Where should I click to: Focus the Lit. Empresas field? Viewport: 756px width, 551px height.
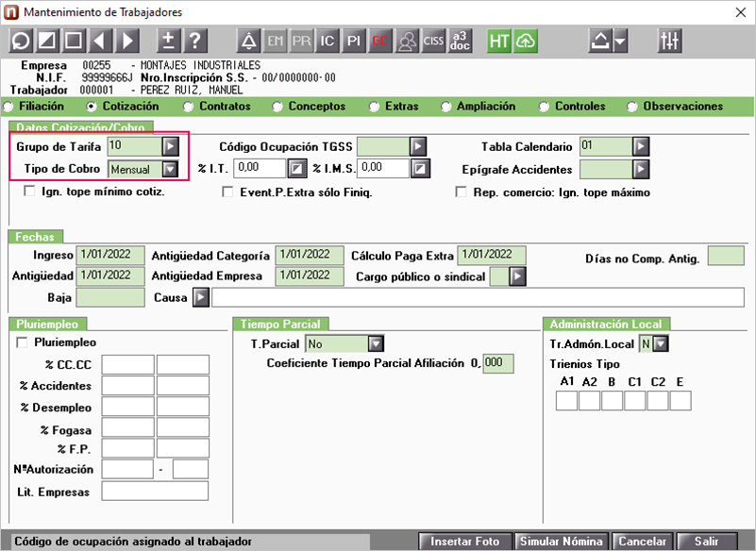point(155,492)
